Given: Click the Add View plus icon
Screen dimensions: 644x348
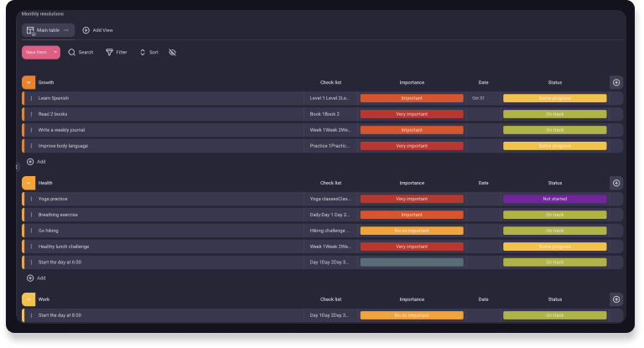Looking at the screenshot, I should pyautogui.click(x=86, y=30).
